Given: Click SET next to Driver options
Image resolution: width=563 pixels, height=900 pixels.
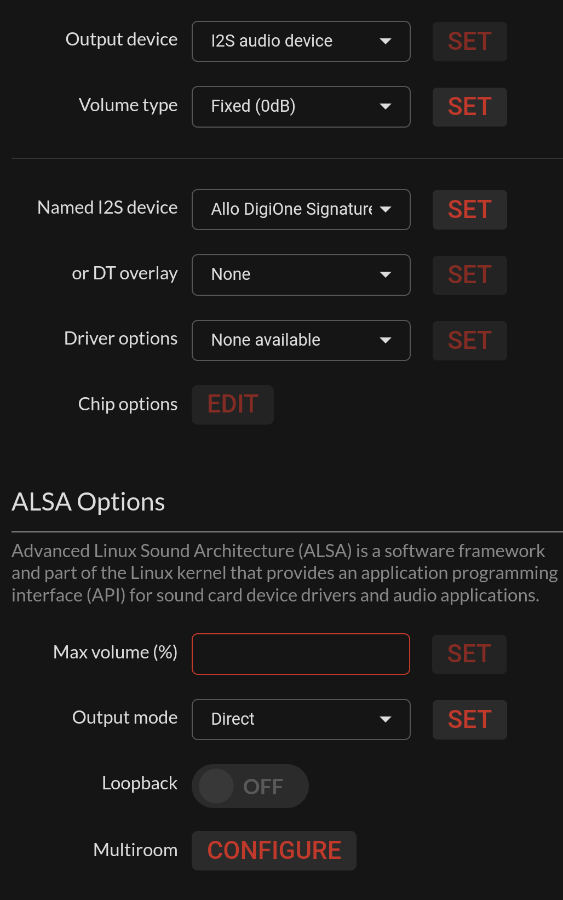Looking at the screenshot, I should [x=469, y=340].
